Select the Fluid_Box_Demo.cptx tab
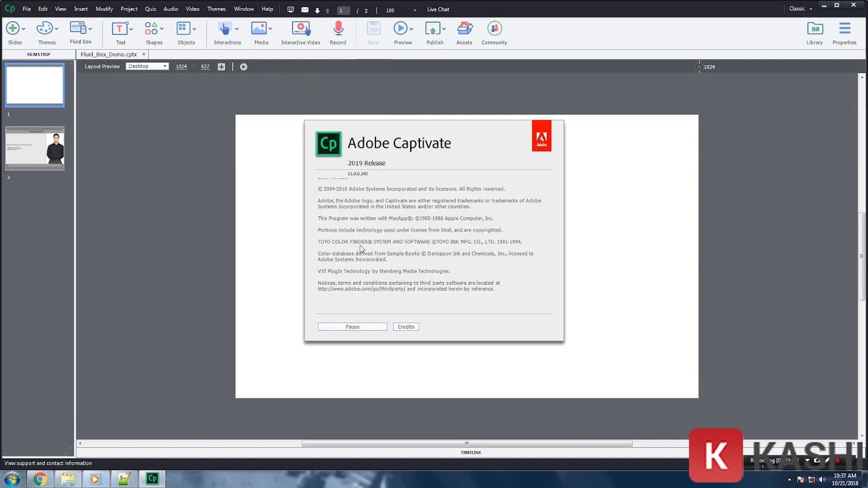 coord(108,54)
